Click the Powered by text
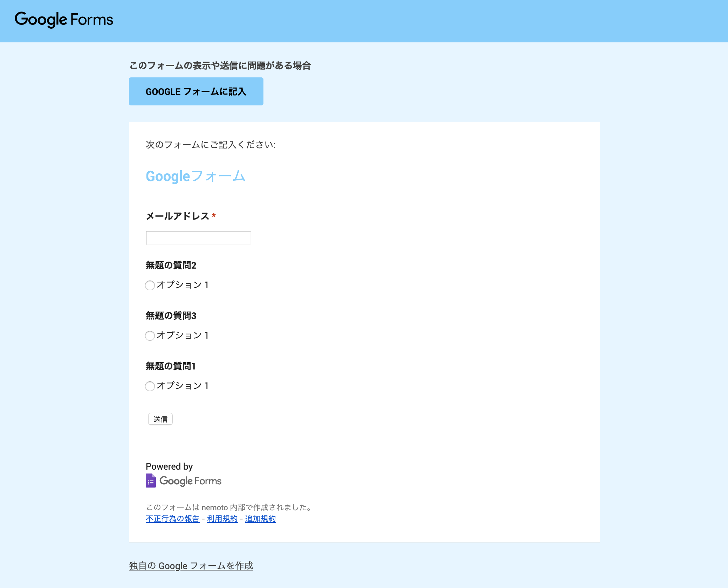Viewport: 728px width, 588px height. [x=169, y=466]
